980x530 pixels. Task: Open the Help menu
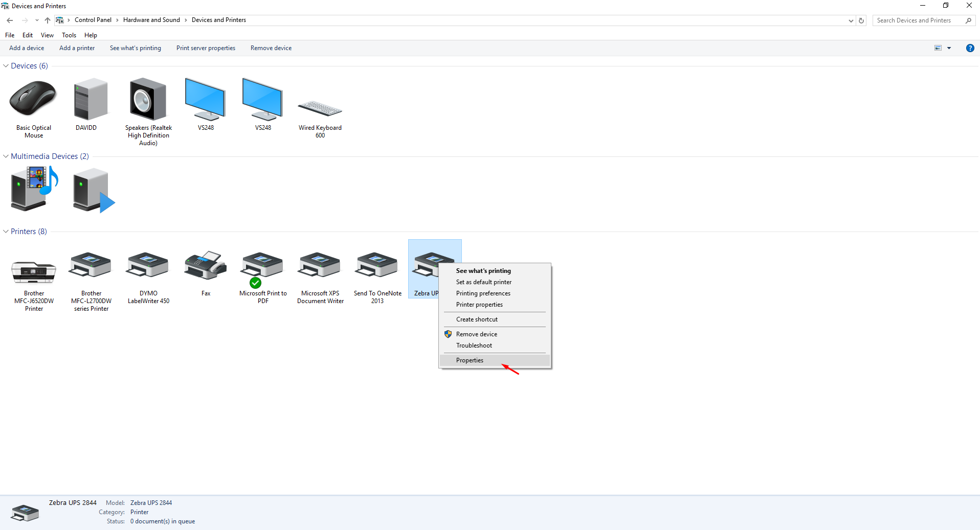tap(91, 35)
